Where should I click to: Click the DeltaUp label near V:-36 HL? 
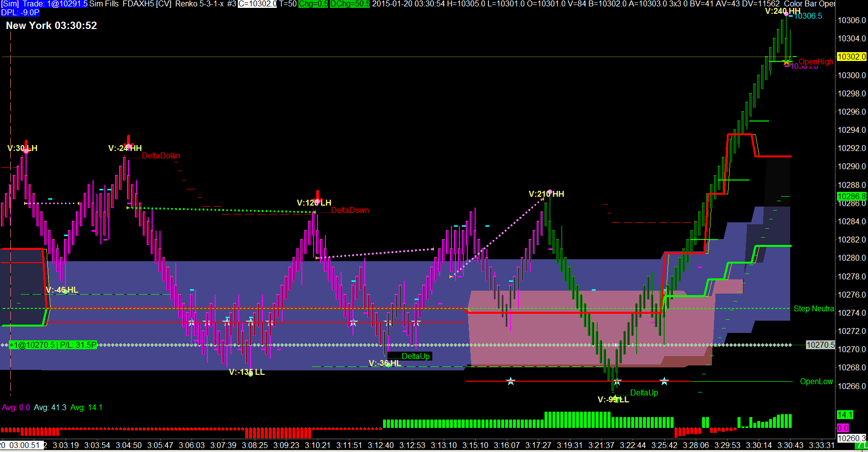(x=416, y=356)
